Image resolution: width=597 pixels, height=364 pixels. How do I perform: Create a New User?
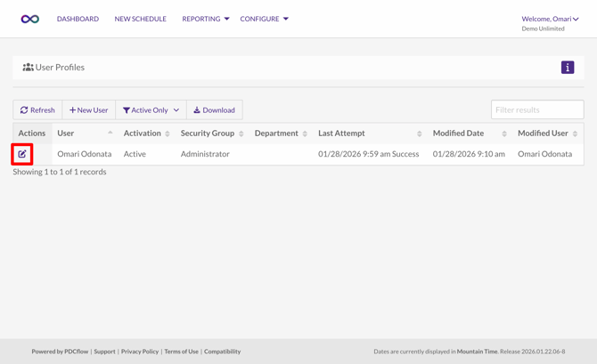89,110
